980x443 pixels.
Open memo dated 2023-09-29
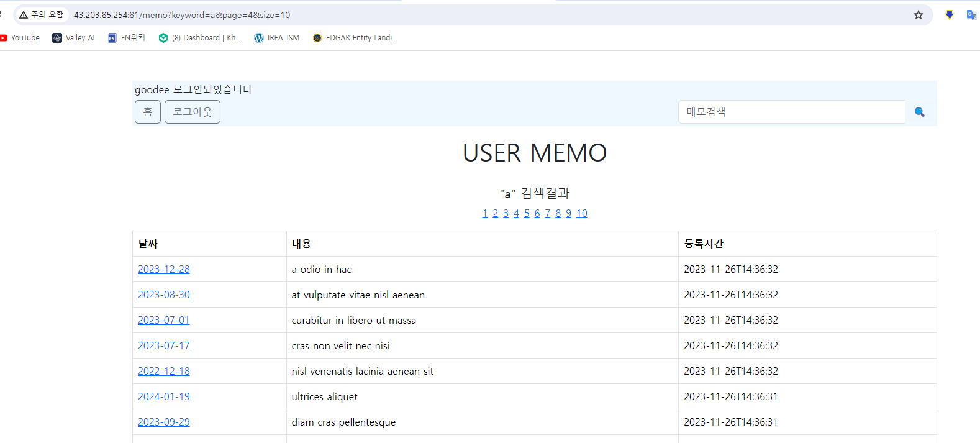point(164,422)
